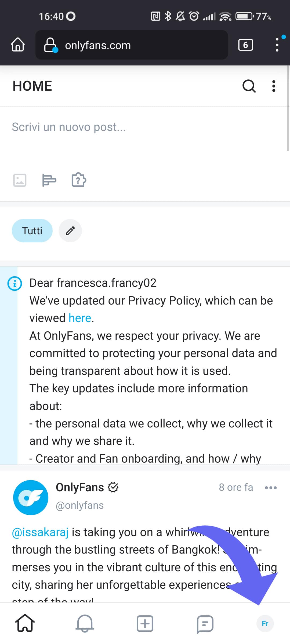The height and width of the screenshot is (644, 290).
Task: Create new post with plus icon
Action: pos(145,623)
